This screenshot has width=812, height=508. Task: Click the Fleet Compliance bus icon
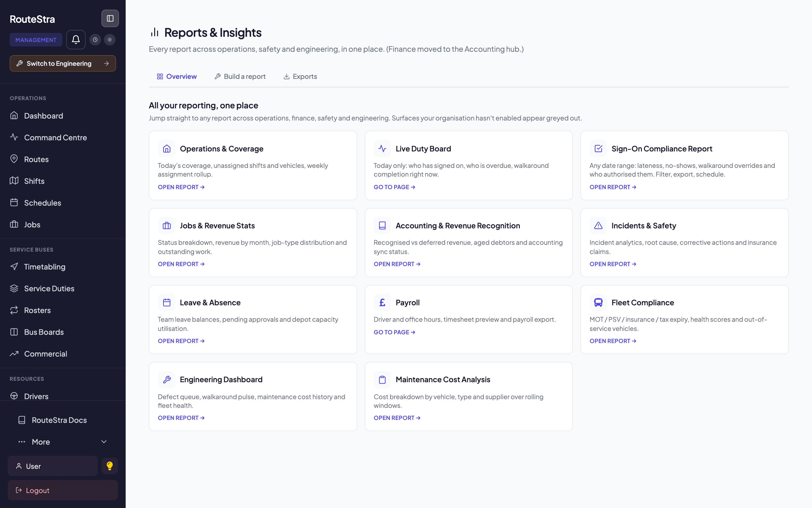tap(598, 302)
